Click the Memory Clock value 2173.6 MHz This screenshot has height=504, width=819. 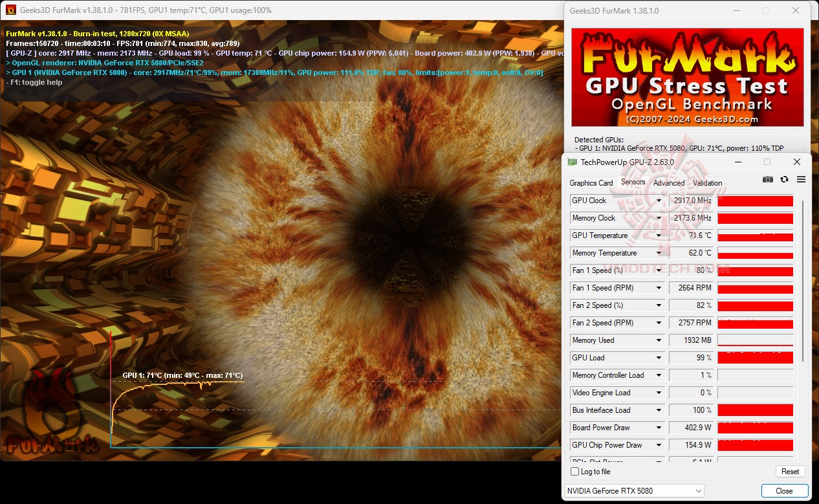coord(692,218)
